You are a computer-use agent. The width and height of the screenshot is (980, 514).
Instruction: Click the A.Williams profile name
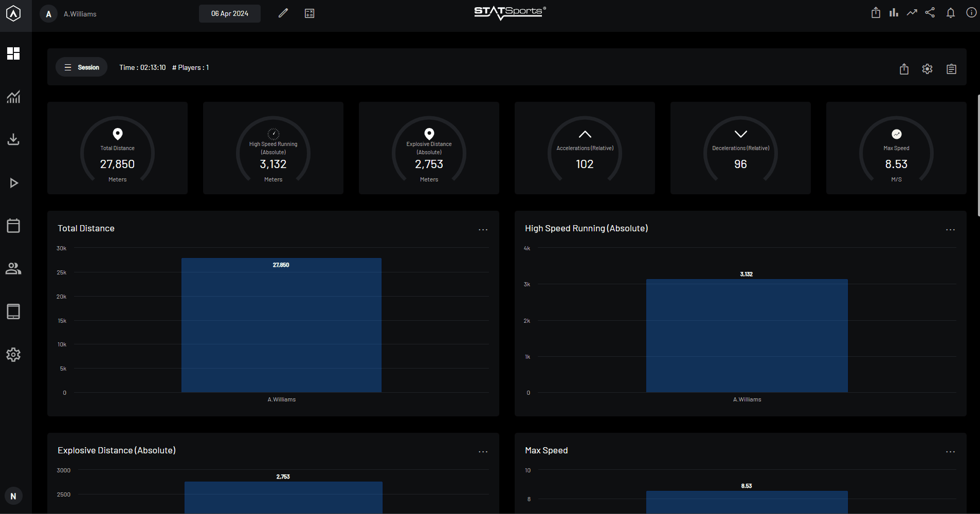click(x=80, y=14)
